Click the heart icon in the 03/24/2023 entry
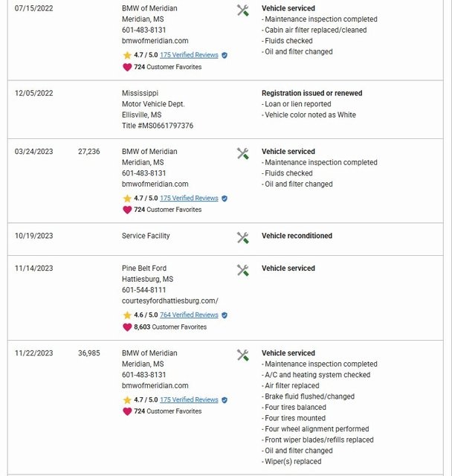This screenshot has height=476, width=452. click(127, 210)
